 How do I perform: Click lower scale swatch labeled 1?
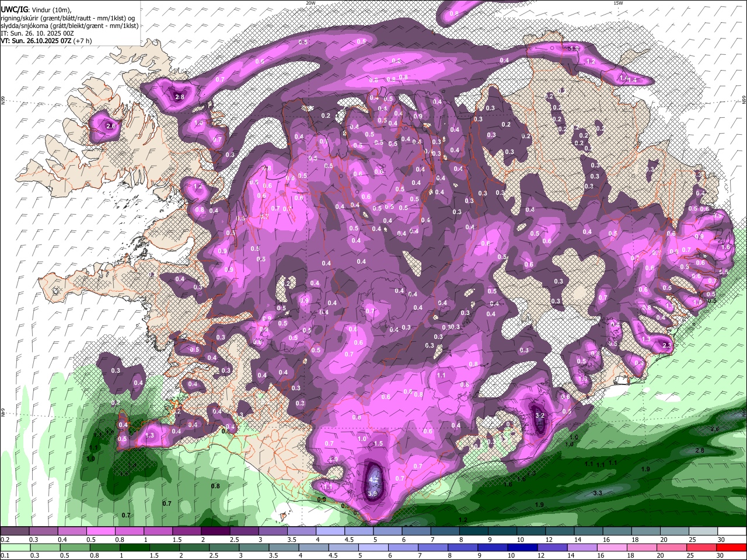(134, 547)
